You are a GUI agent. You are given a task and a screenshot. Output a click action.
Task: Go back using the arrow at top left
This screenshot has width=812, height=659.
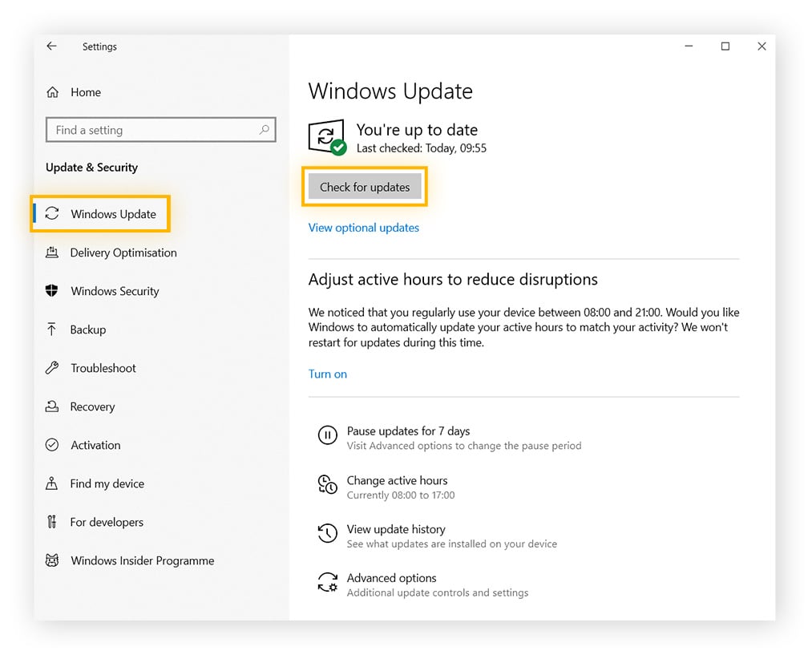[x=51, y=46]
